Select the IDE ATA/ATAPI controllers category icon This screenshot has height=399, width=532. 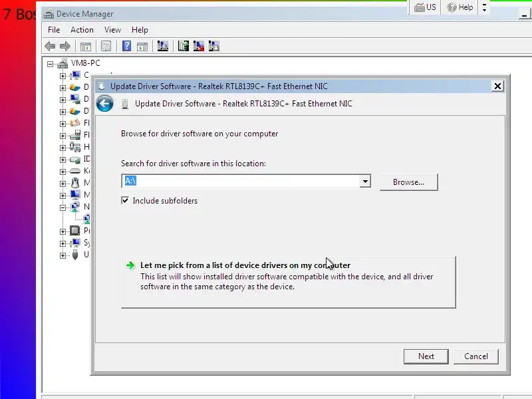tap(75, 159)
